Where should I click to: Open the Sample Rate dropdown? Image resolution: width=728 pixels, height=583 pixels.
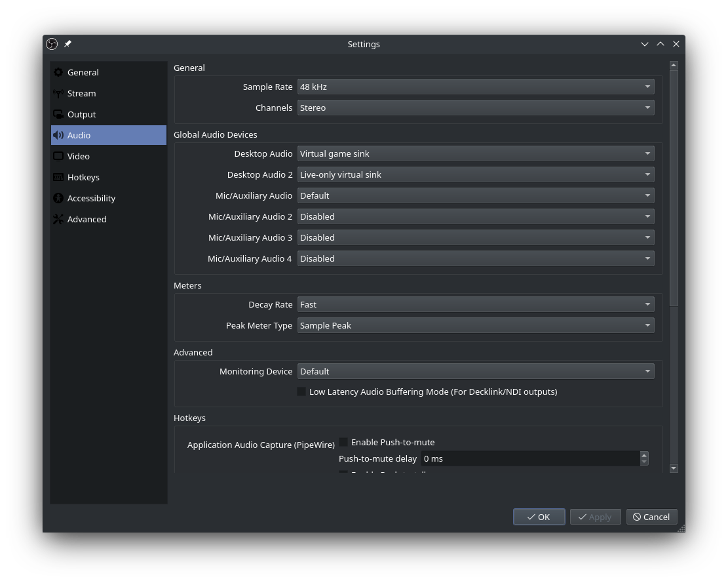tap(475, 86)
